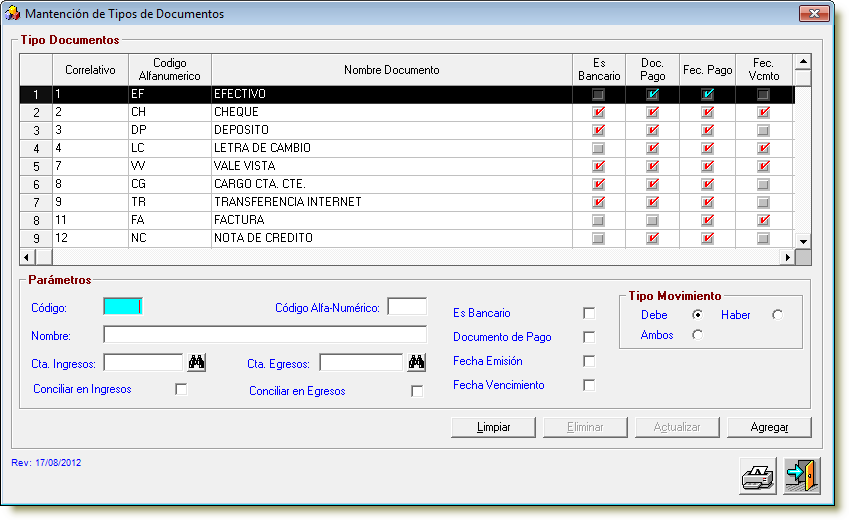849x520 pixels.
Task: Click the LC code cell
Action: pyautogui.click(x=169, y=148)
